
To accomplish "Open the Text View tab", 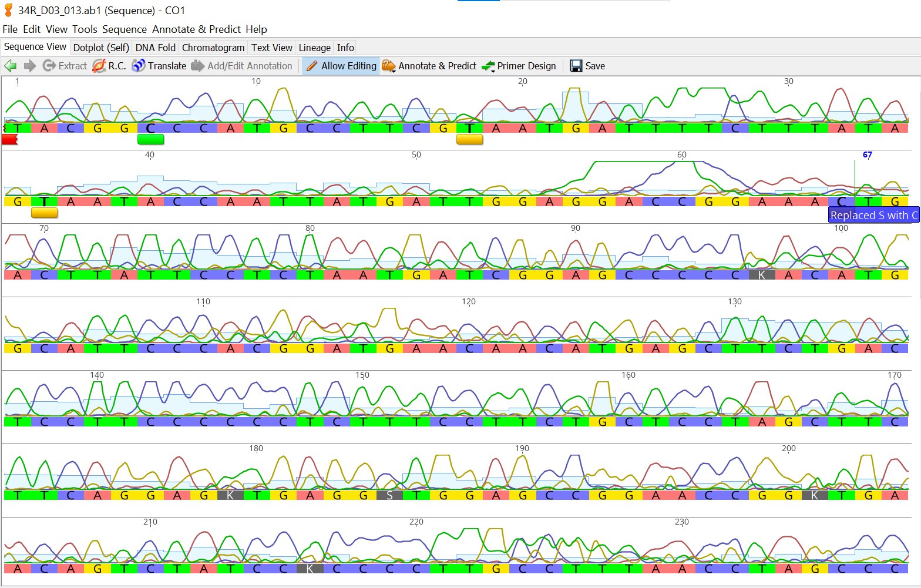I will coord(271,48).
